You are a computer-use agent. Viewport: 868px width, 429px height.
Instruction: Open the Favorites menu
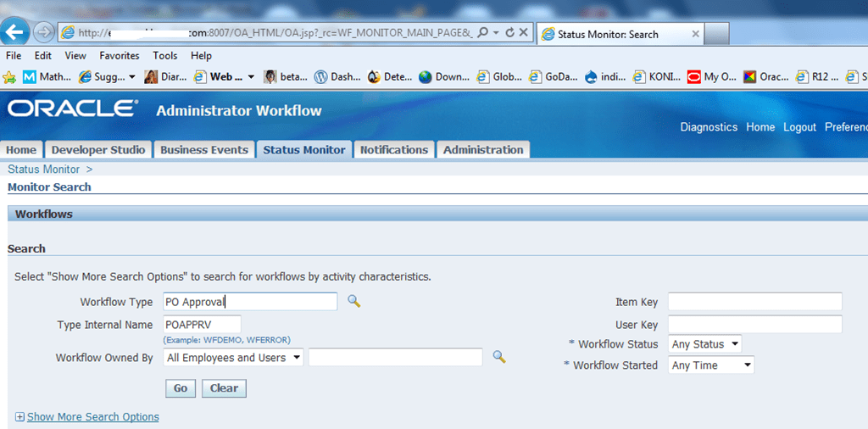pyautogui.click(x=120, y=56)
